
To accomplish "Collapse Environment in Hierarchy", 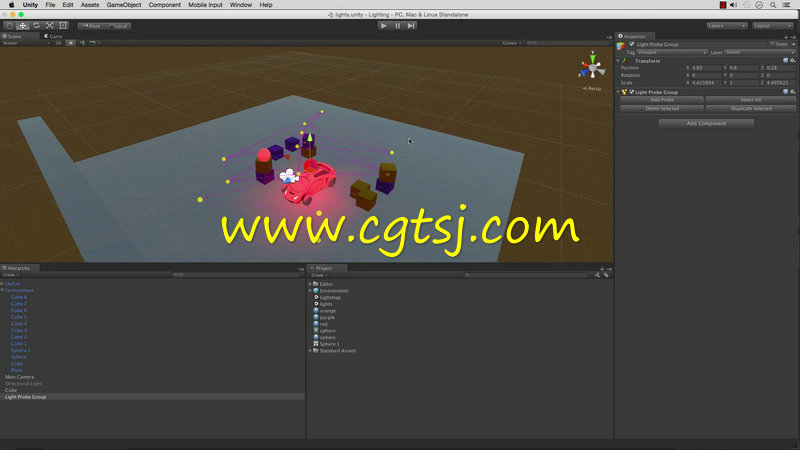I will 2,290.
